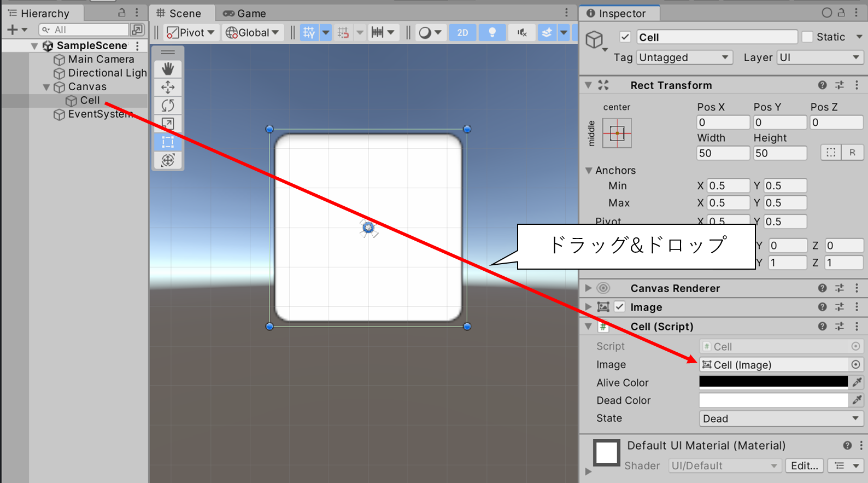Open the Dead Color swatch

(773, 400)
